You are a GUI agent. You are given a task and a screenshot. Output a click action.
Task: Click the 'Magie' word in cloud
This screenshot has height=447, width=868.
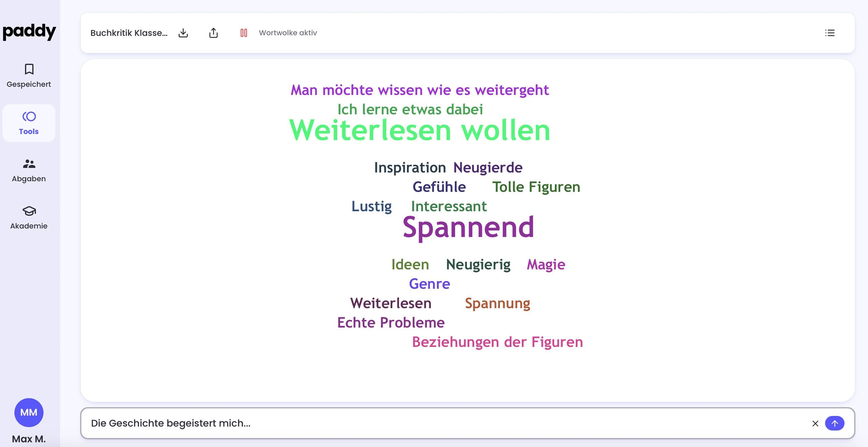[x=546, y=264]
